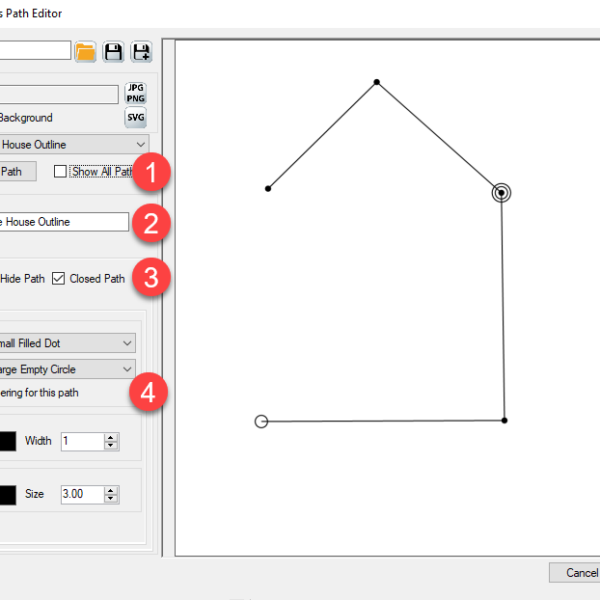This screenshot has height=600, width=600.
Task: Select the double-circled point on the house path
Action: click(501, 192)
